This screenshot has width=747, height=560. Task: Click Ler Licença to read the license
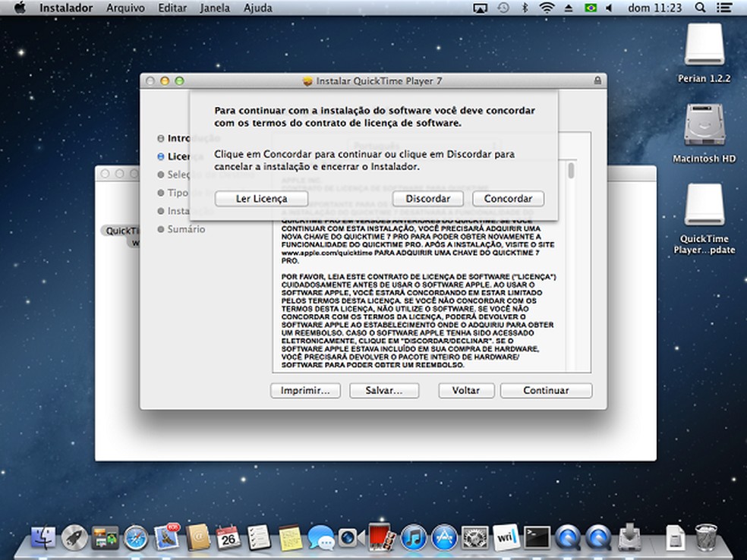click(x=262, y=198)
